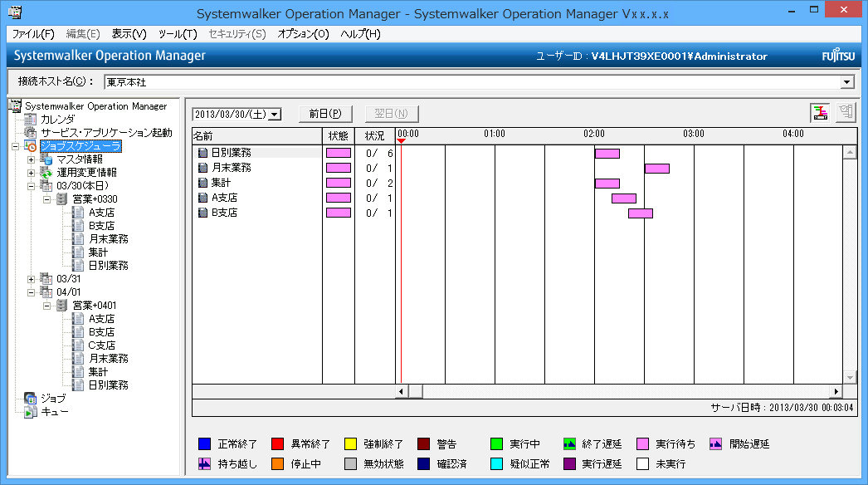This screenshot has height=485, width=868.
Task: Open the ツール(T) menu
Action: point(178,34)
